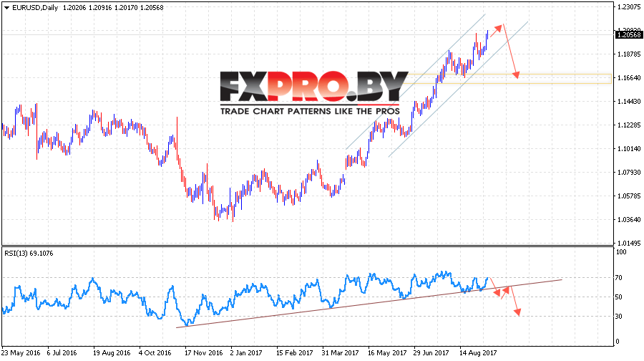This screenshot has height=361, width=644.
Task: Click RSI scale value 30
Action: tap(620, 316)
